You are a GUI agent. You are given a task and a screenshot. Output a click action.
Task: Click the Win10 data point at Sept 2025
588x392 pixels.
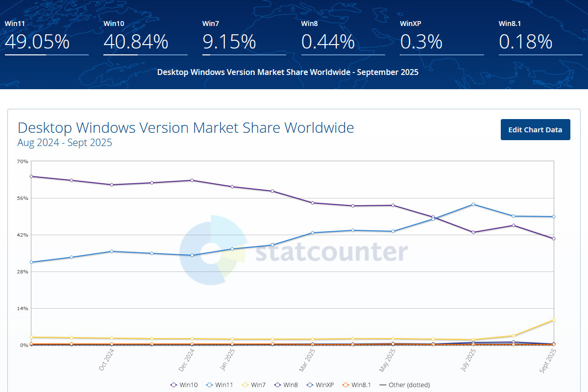click(554, 239)
